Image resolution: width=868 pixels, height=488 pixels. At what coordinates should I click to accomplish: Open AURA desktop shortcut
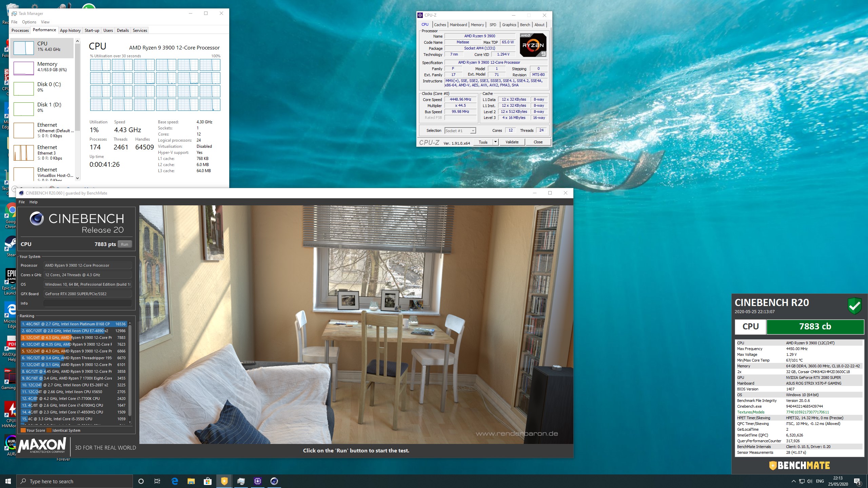tap(11, 445)
